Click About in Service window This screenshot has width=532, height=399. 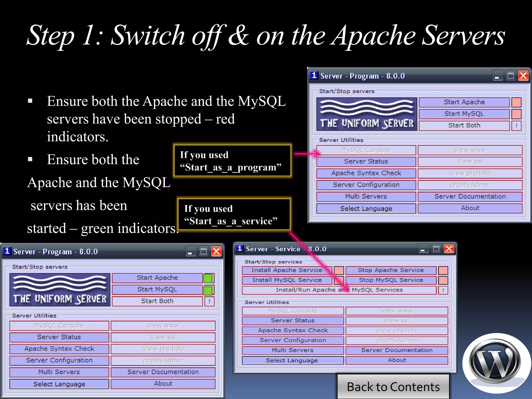[397, 360]
